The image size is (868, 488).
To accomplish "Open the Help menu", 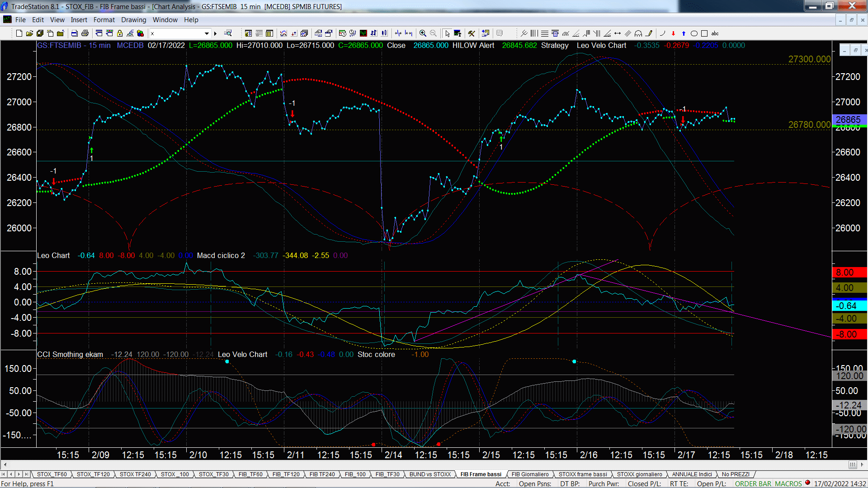I will (191, 20).
